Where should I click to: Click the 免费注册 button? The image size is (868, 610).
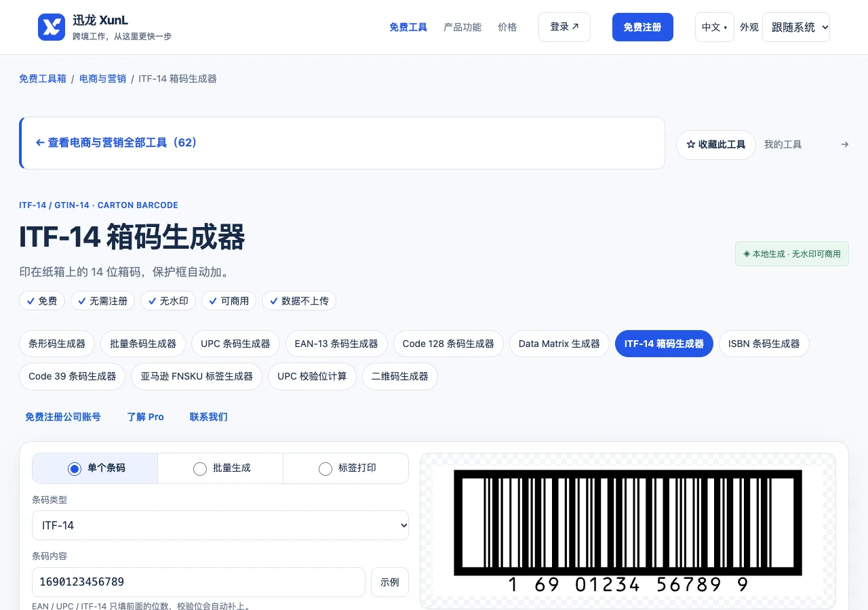(x=642, y=27)
